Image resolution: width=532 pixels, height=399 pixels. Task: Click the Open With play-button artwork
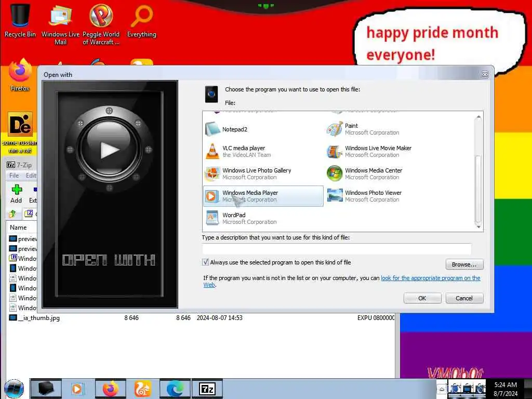tap(109, 149)
